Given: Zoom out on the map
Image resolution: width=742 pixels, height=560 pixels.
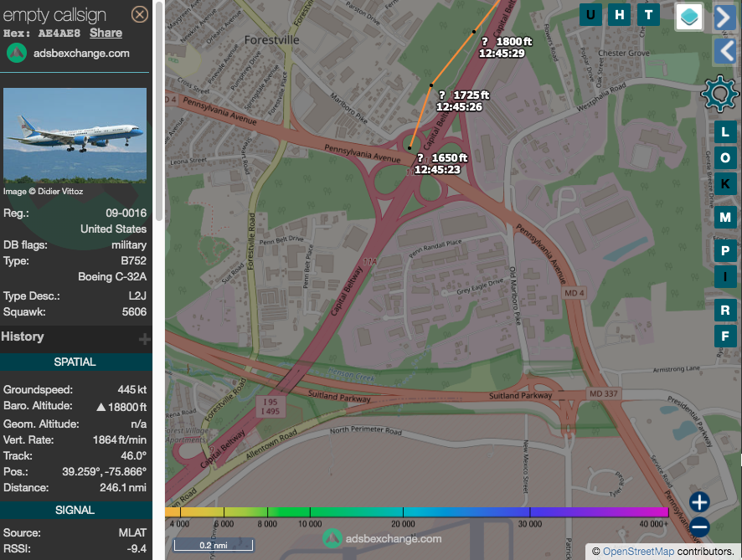Looking at the screenshot, I should coord(699,527).
